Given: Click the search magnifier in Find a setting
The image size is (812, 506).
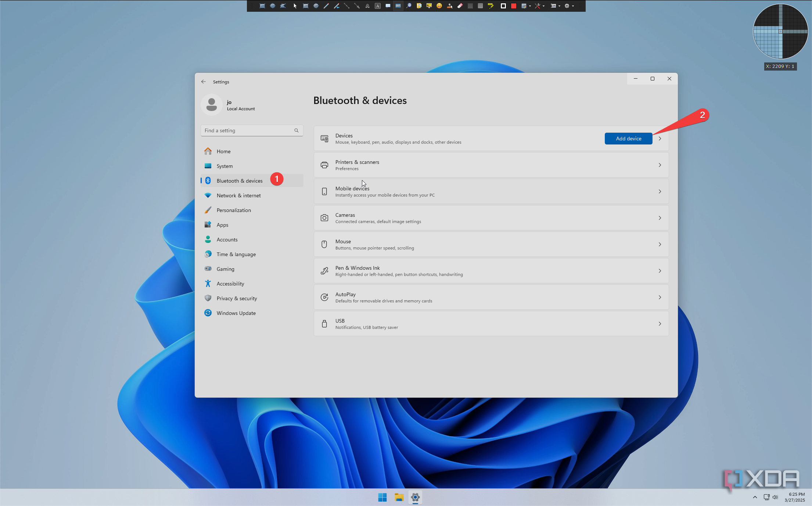Looking at the screenshot, I should coord(297,130).
